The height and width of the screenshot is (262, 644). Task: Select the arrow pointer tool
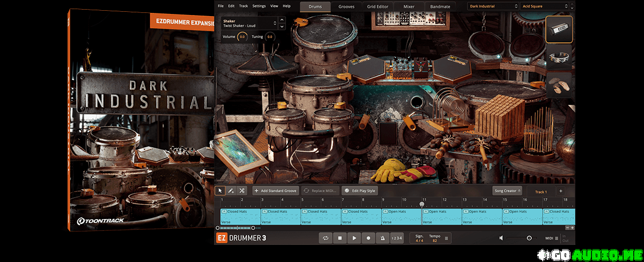tap(220, 191)
